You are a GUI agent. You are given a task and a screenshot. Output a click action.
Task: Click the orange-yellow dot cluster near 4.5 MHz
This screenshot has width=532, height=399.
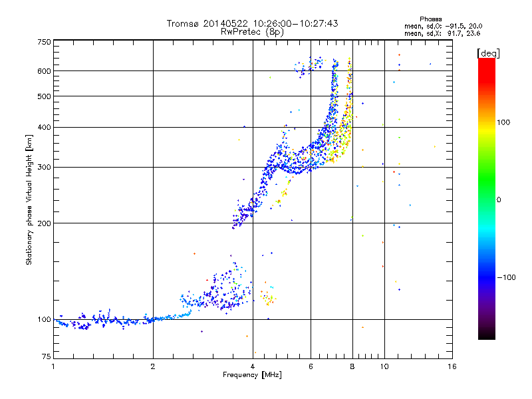point(268,297)
